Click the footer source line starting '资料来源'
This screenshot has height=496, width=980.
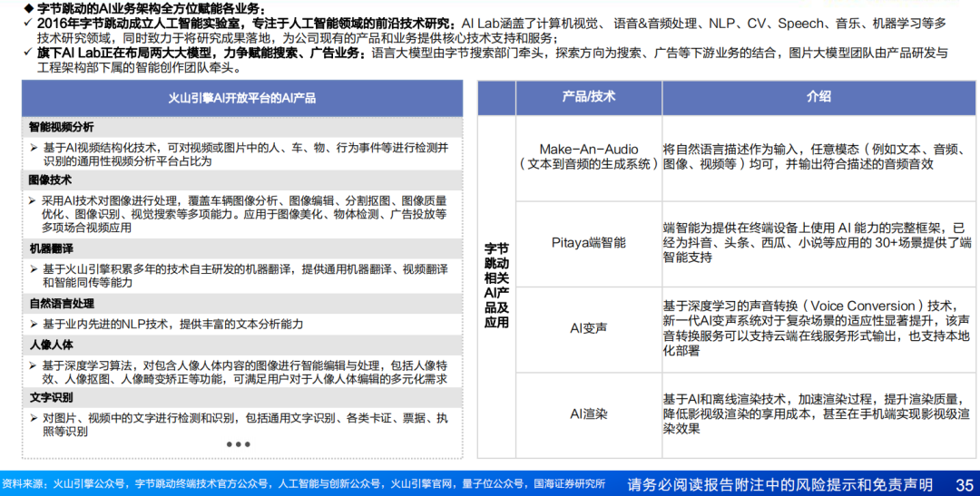(x=304, y=484)
